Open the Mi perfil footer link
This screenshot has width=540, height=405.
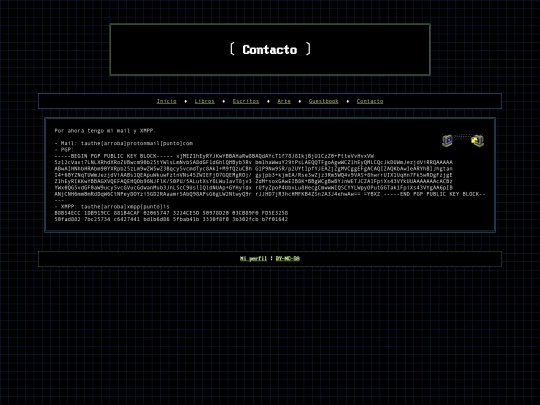pyautogui.click(x=253, y=259)
